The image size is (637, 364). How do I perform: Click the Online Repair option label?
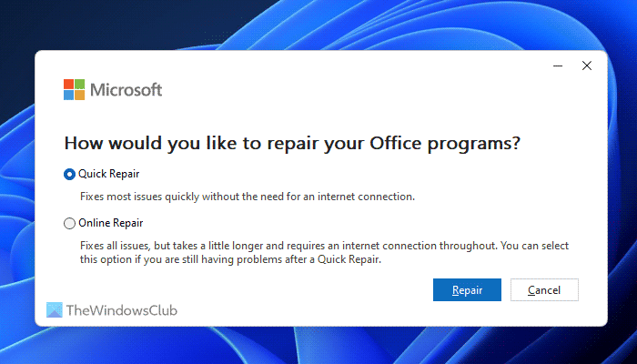point(110,223)
